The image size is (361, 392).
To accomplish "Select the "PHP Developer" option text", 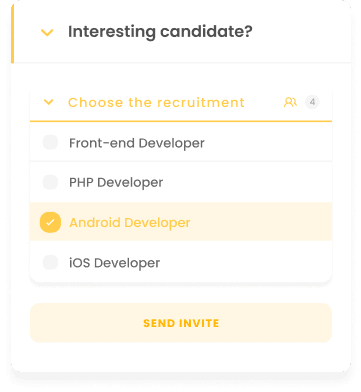I will 116,183.
